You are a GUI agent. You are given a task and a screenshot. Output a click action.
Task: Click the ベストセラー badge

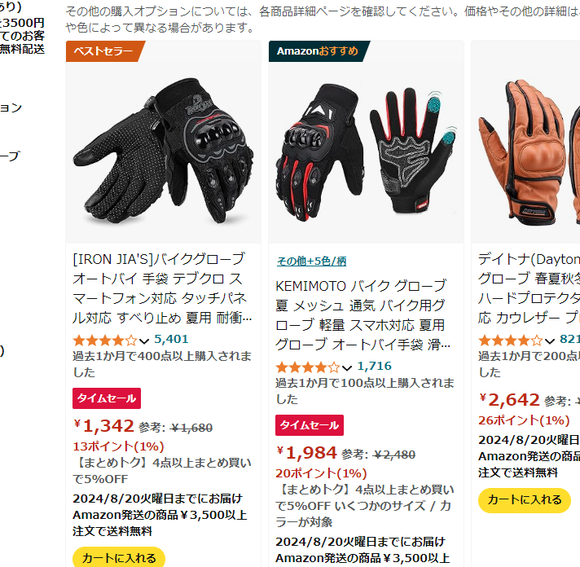(x=105, y=51)
